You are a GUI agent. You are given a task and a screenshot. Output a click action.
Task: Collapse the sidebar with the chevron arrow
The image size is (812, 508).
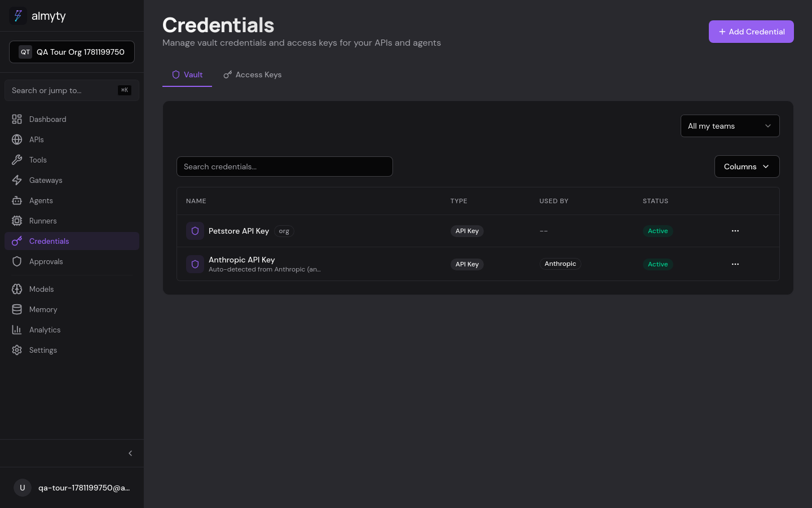[x=130, y=453]
